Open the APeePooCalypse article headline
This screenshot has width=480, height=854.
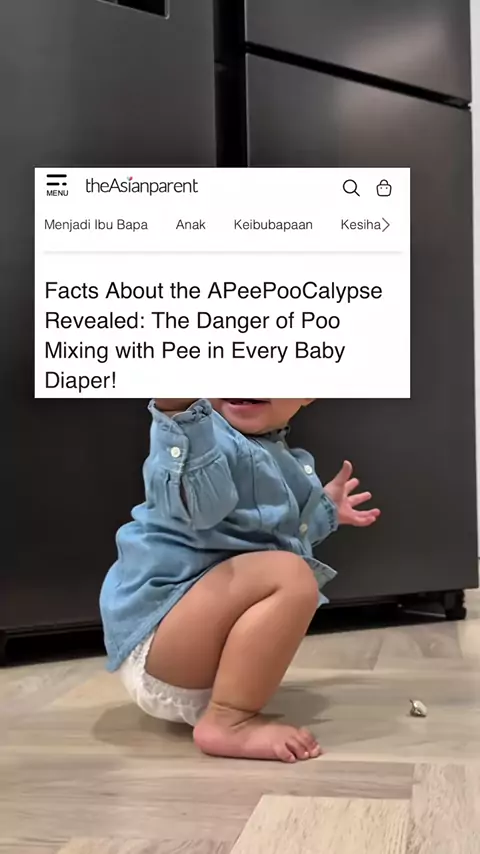(214, 336)
